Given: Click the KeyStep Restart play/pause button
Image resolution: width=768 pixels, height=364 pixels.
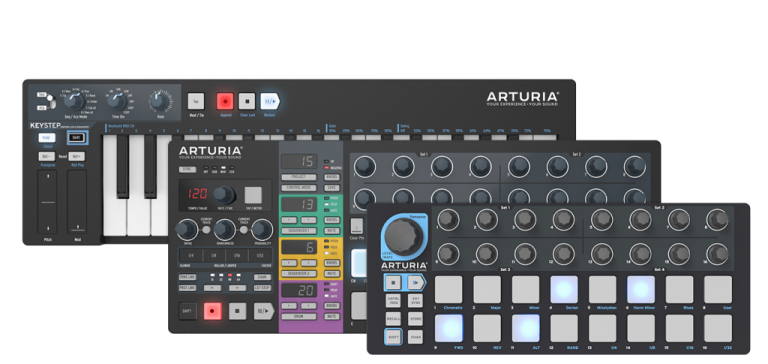Looking at the screenshot, I should click(x=270, y=101).
